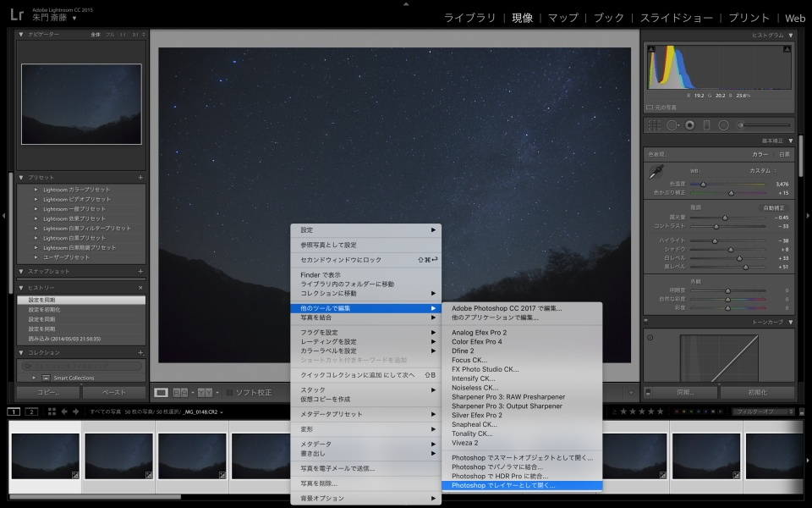Go forward with filmstrip right arrow
The image size is (812, 508).
75,411
